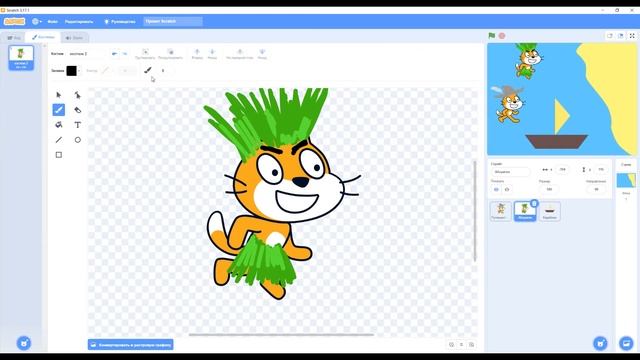Image resolution: width=640 pixels, height=360 pixels.
Task: Click the Backward layer button
Action: pos(212,54)
